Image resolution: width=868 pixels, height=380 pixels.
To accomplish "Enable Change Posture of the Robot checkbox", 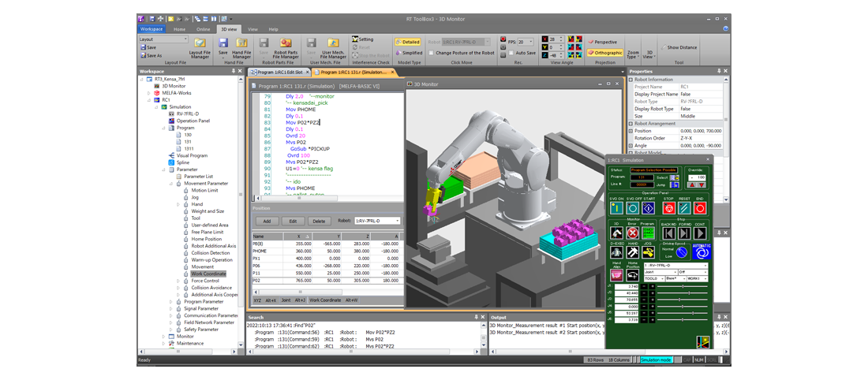I will pyautogui.click(x=432, y=53).
